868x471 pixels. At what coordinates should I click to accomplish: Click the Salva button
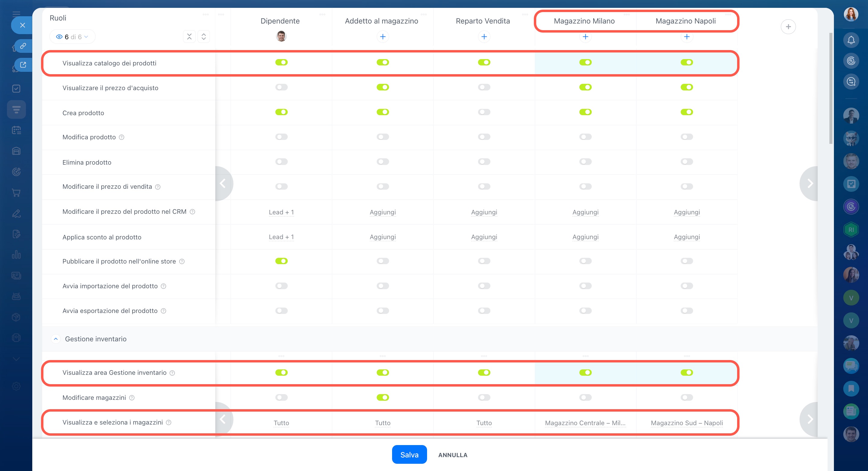[x=409, y=454]
